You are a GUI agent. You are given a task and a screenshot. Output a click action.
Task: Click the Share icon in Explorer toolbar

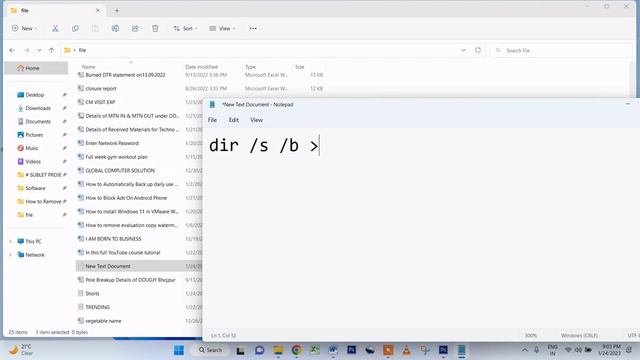(x=135, y=29)
